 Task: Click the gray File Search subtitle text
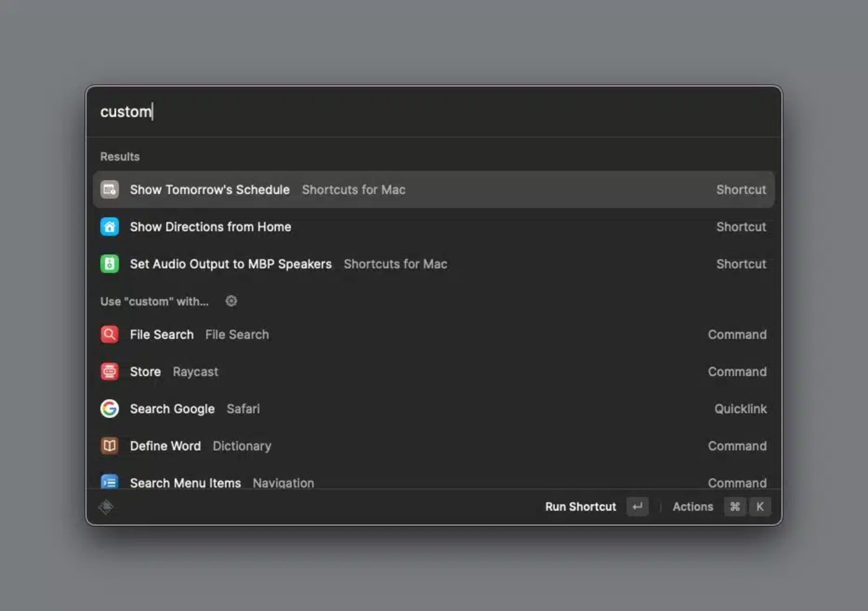[x=237, y=335]
